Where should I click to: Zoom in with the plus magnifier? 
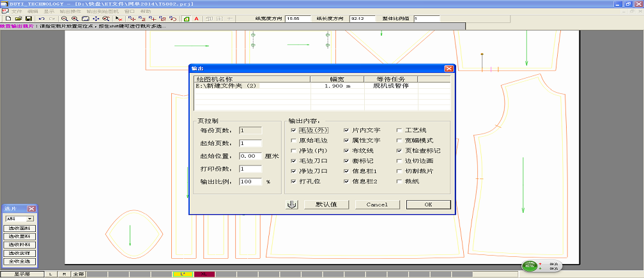[x=75, y=19]
